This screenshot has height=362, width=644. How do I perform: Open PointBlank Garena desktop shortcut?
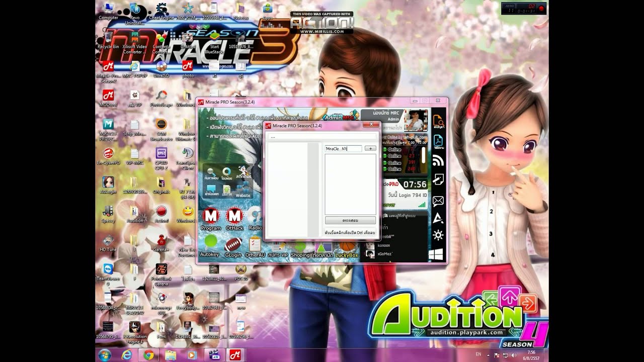[x=162, y=275]
